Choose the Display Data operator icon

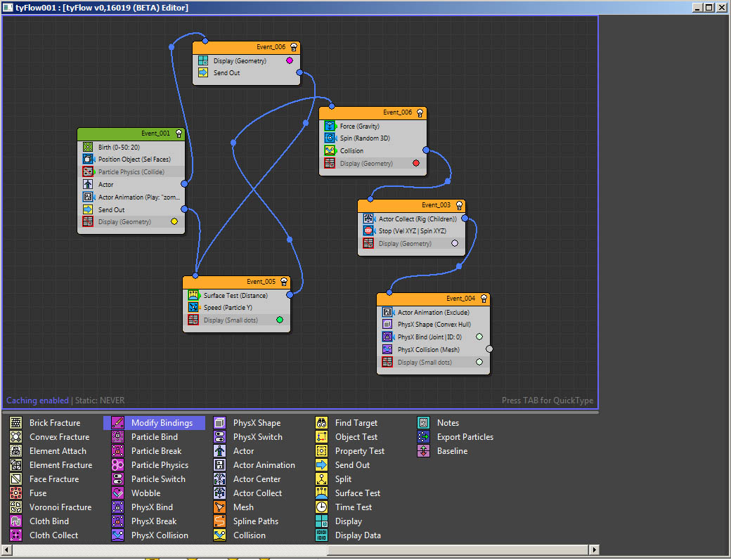[x=322, y=535]
